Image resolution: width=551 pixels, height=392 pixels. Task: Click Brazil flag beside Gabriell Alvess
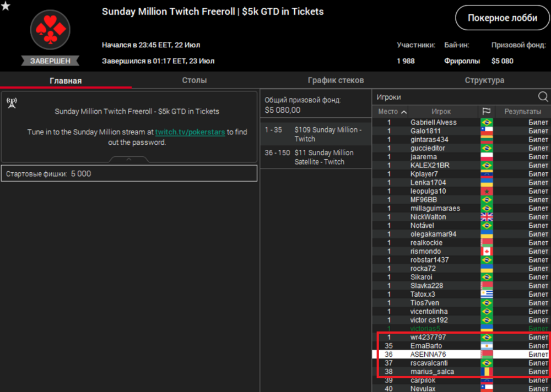(487, 122)
